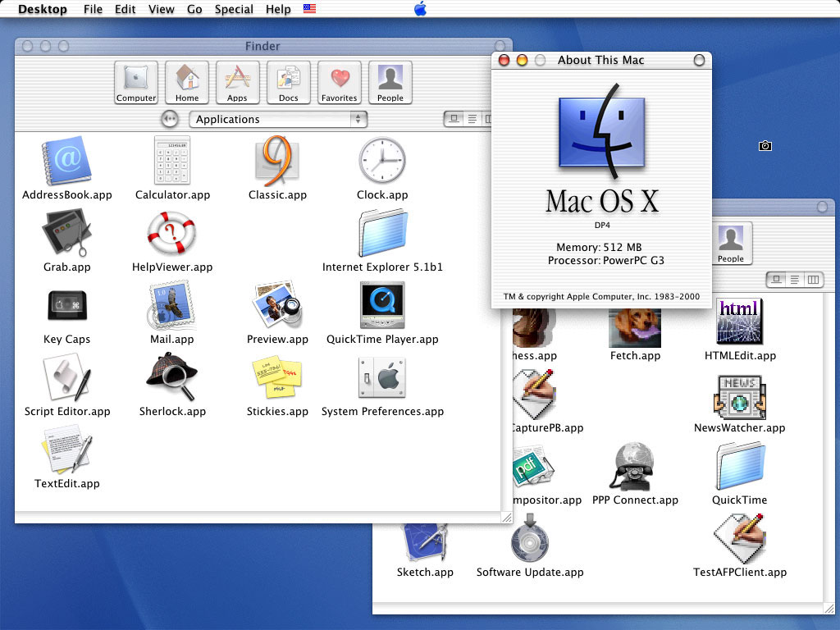This screenshot has height=630, width=840.
Task: Switch back Finder window to column view
Action: (x=813, y=280)
